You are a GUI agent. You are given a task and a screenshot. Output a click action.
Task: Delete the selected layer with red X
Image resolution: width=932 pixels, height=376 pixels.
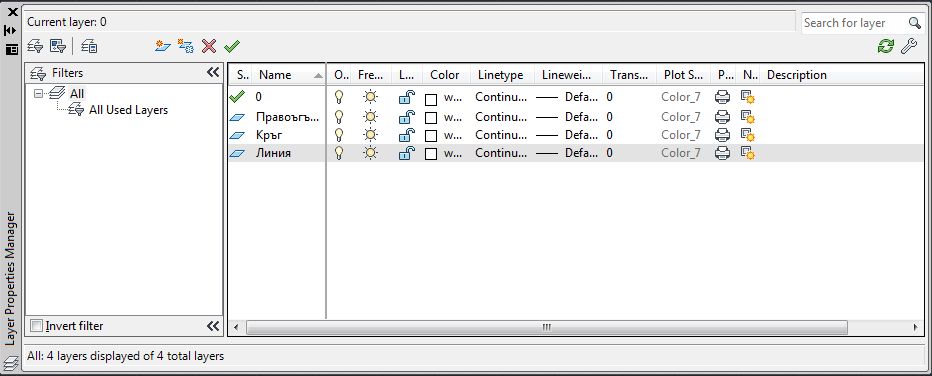click(x=209, y=46)
